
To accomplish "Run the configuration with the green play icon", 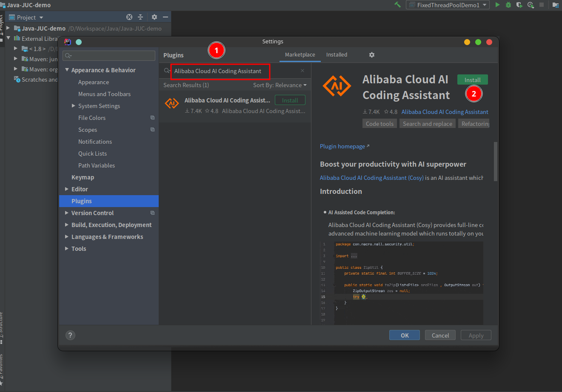I will (x=497, y=5).
